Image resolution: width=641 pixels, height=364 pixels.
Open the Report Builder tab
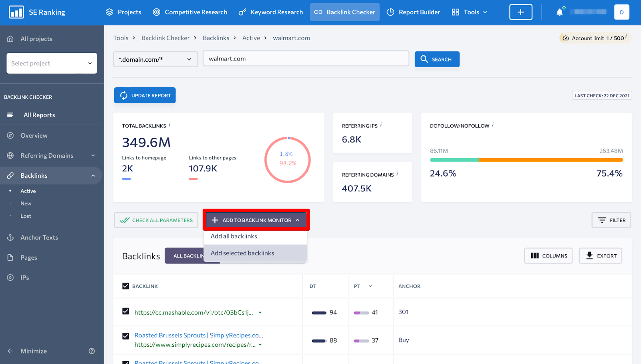[x=413, y=12]
